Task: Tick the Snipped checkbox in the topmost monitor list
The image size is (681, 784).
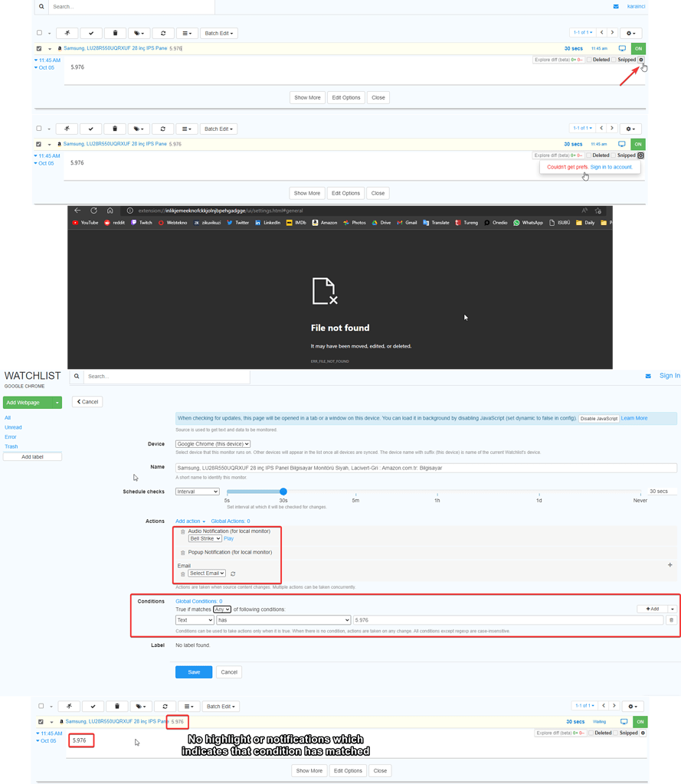Action: (x=614, y=60)
